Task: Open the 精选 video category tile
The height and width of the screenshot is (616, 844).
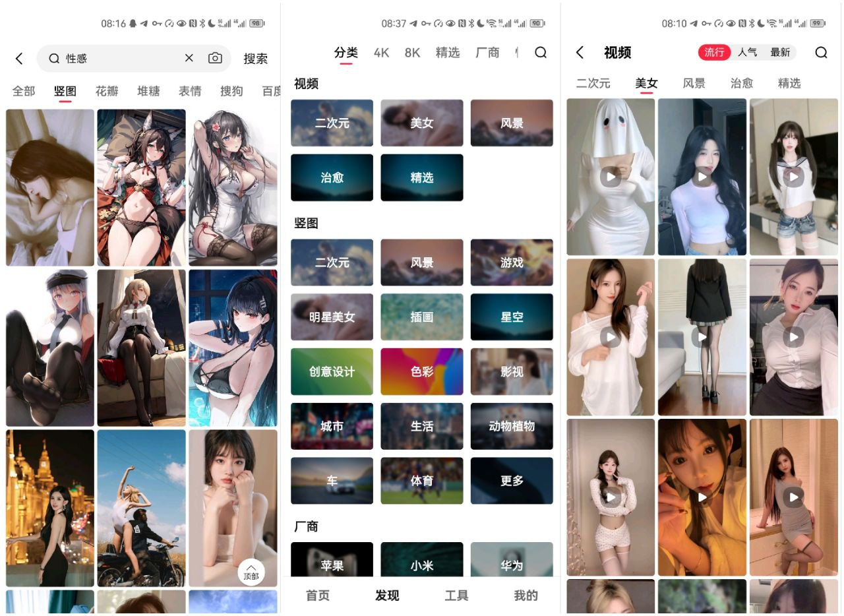Action: pos(422,177)
